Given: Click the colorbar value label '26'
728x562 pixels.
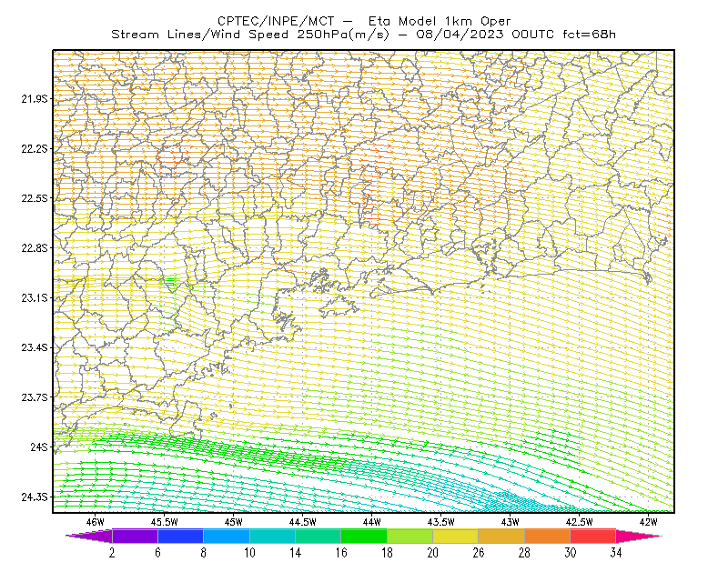Looking at the screenshot, I should (x=479, y=553).
